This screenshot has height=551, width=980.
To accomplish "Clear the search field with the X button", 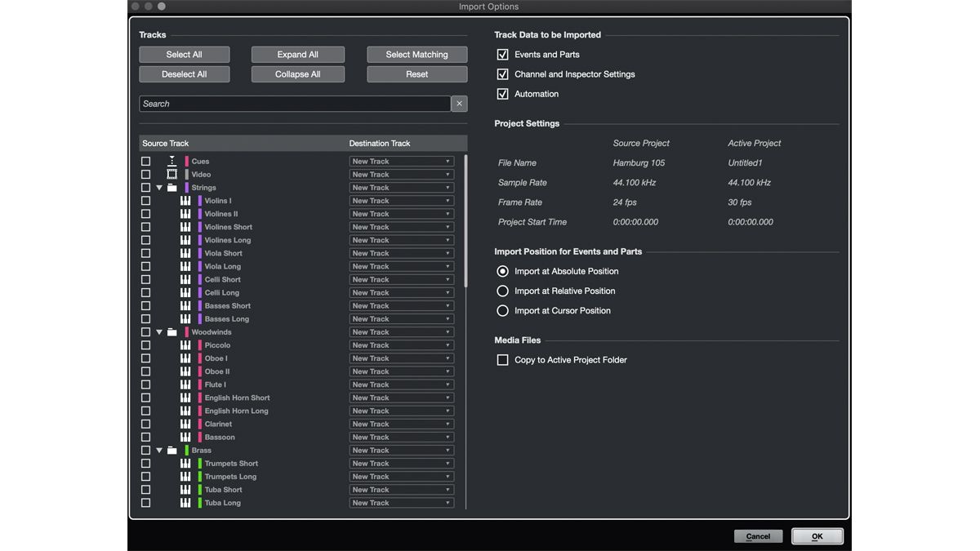I will click(x=460, y=104).
